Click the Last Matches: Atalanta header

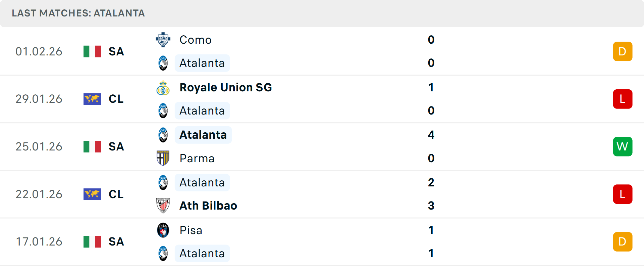click(78, 13)
